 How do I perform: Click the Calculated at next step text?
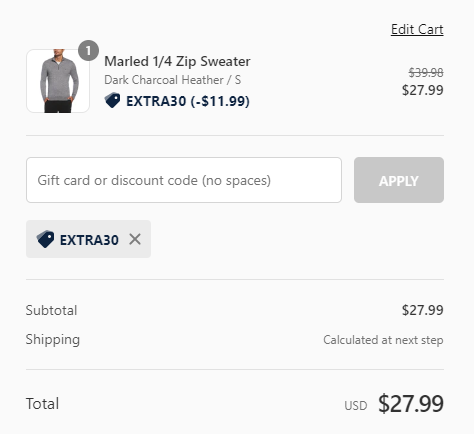(383, 340)
